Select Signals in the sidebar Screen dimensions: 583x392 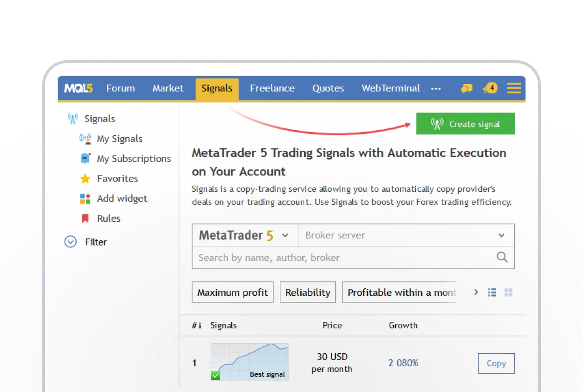100,119
